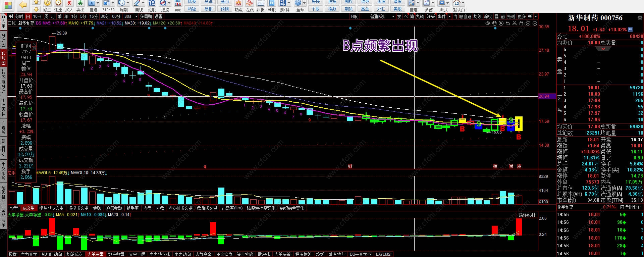Toggle the lock icon on chart toolbar
644x257 pixels.
point(521,23)
